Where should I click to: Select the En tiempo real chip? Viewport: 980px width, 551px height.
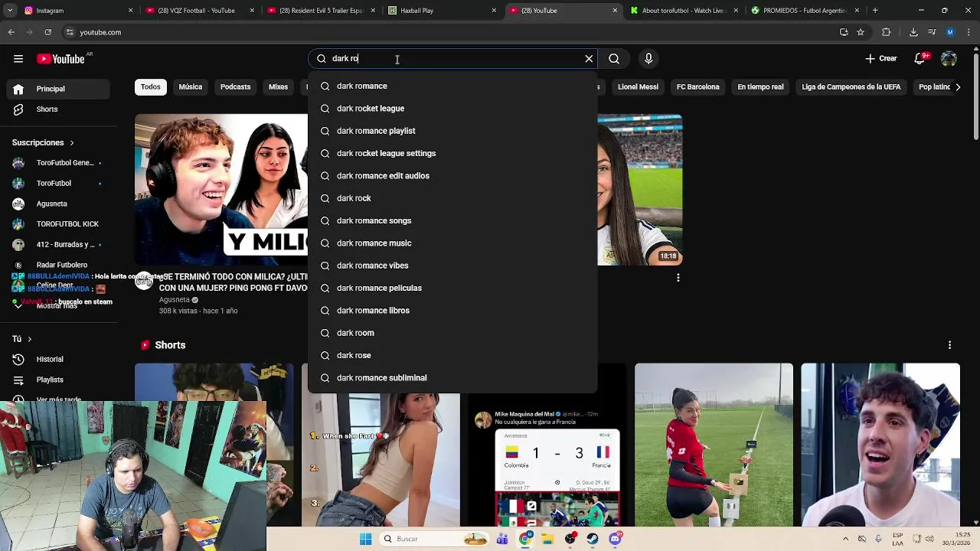[x=760, y=87]
